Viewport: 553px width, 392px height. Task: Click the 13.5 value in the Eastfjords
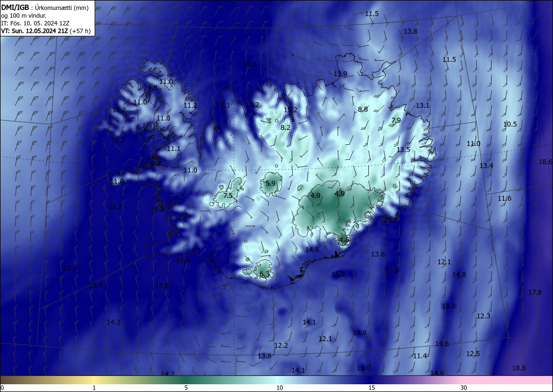pos(404,149)
